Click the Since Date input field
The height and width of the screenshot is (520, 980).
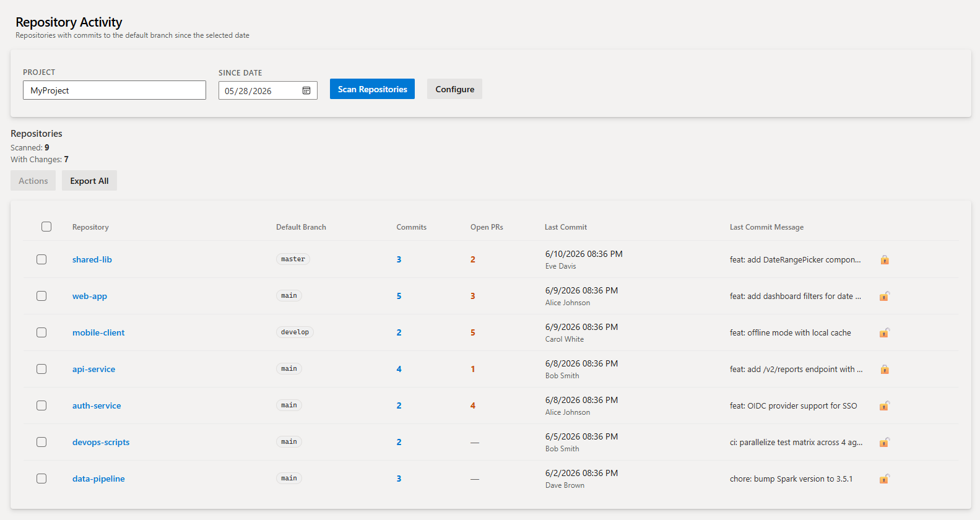[268, 90]
